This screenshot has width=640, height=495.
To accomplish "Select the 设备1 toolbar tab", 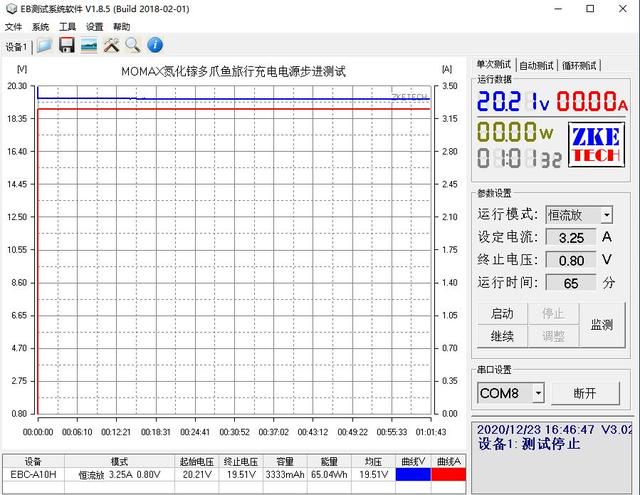I will click(x=16, y=47).
